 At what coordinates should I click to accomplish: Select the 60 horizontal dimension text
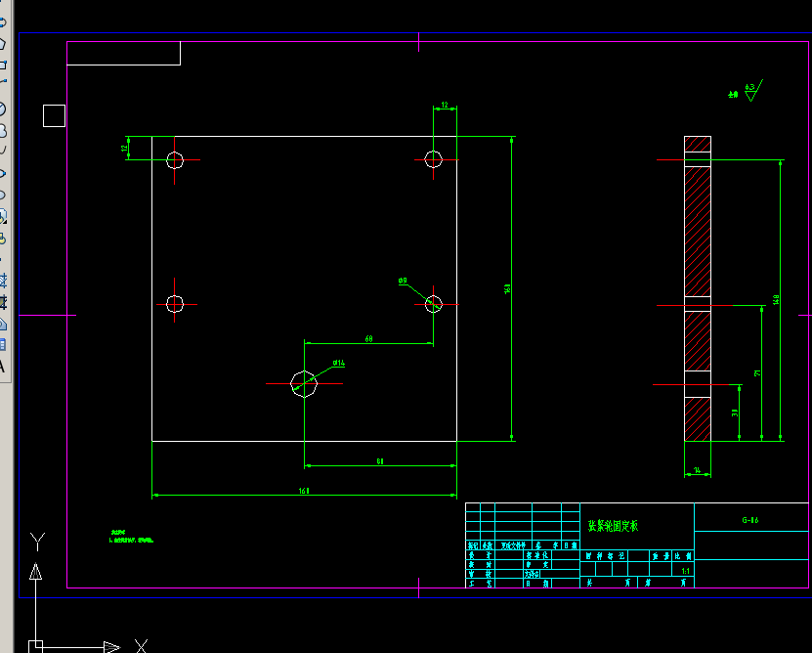click(368, 338)
